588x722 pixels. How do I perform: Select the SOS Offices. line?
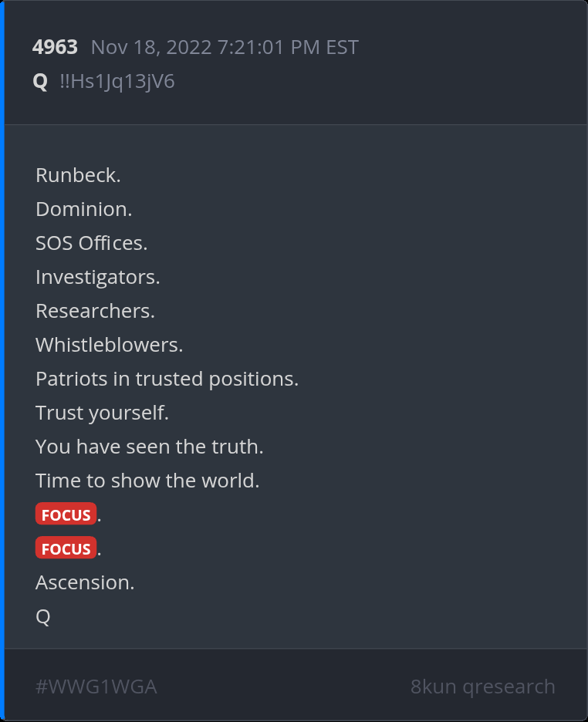[x=91, y=243]
